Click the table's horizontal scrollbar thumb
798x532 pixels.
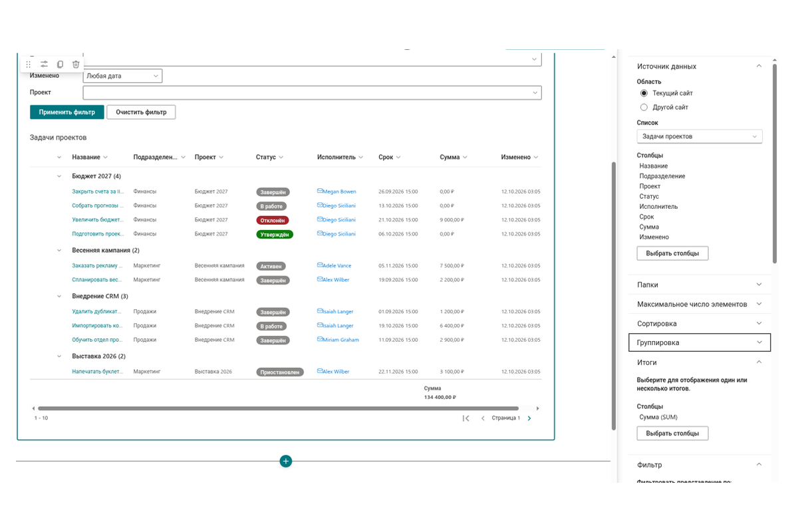pos(278,408)
